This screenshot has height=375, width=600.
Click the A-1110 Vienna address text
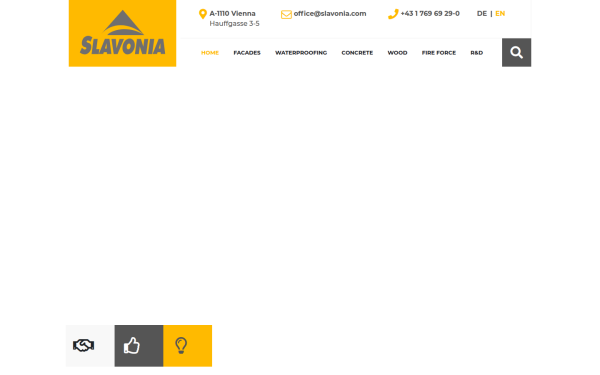pyautogui.click(x=232, y=14)
